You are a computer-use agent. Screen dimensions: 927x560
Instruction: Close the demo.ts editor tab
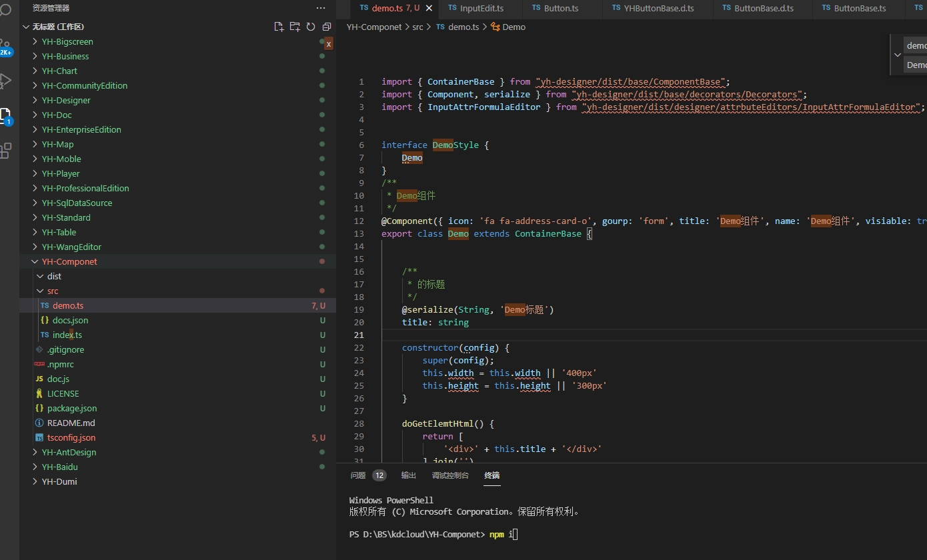click(x=429, y=8)
